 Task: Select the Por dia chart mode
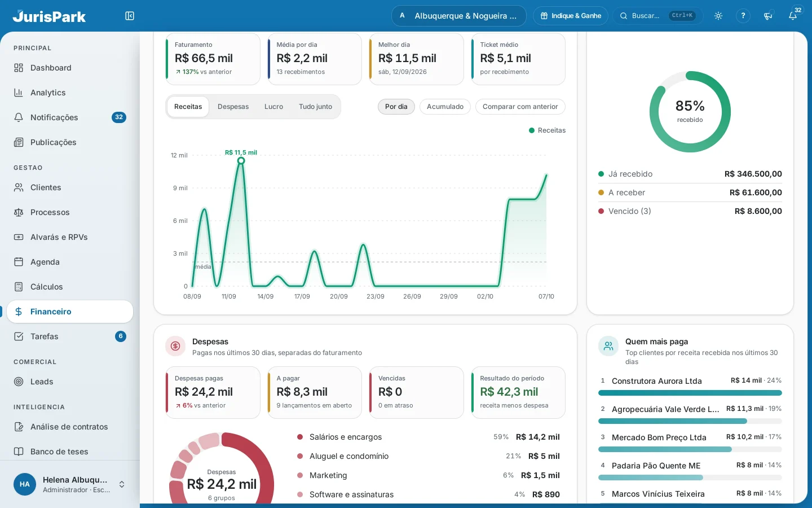(x=396, y=107)
